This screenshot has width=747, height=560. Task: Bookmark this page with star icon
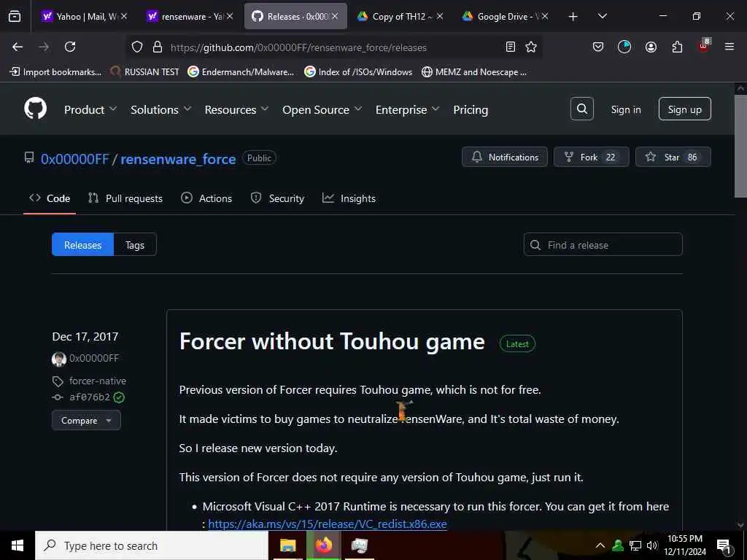531,47
